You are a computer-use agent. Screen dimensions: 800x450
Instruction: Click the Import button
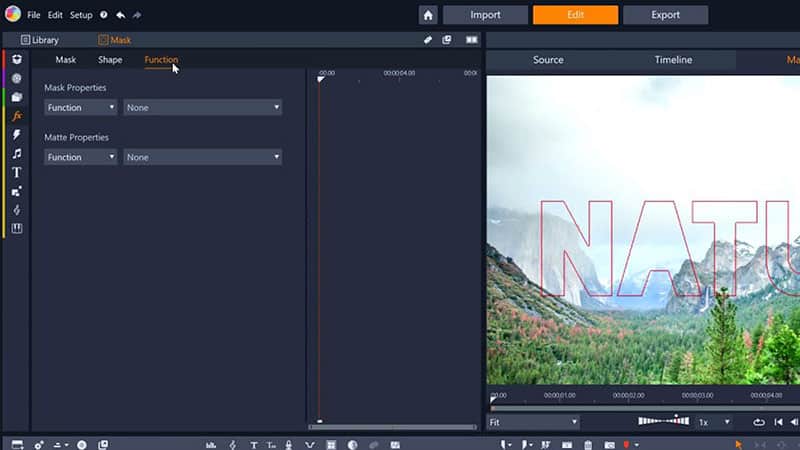pos(485,15)
